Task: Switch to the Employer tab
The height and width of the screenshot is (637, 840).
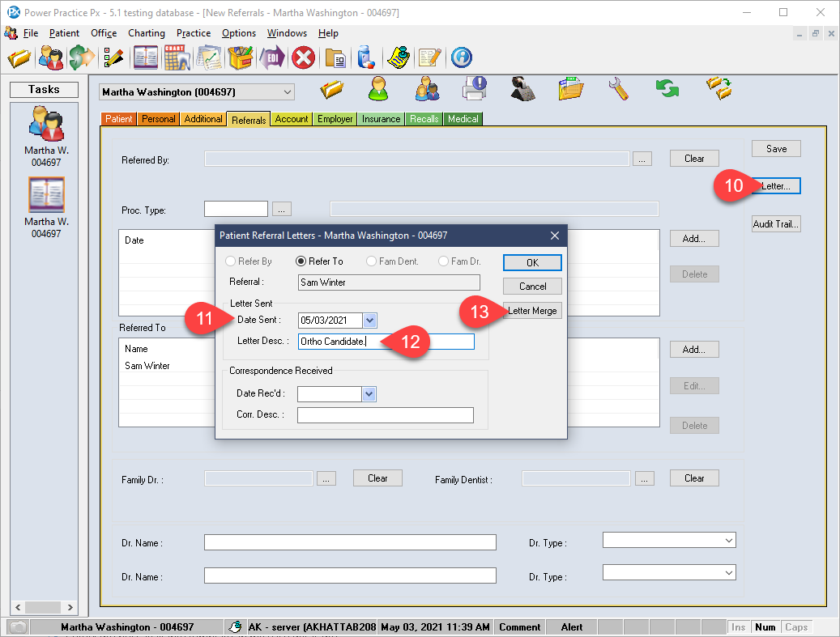Action: point(335,119)
